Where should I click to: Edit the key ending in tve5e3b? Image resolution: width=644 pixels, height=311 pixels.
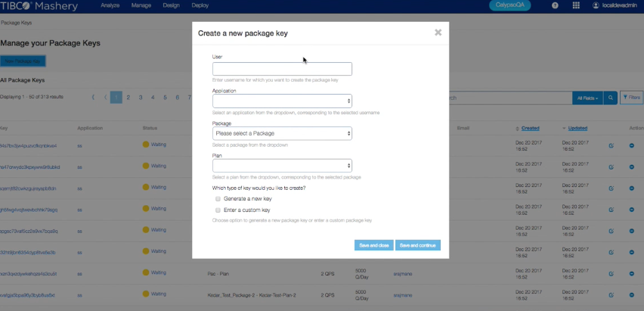pyautogui.click(x=611, y=253)
